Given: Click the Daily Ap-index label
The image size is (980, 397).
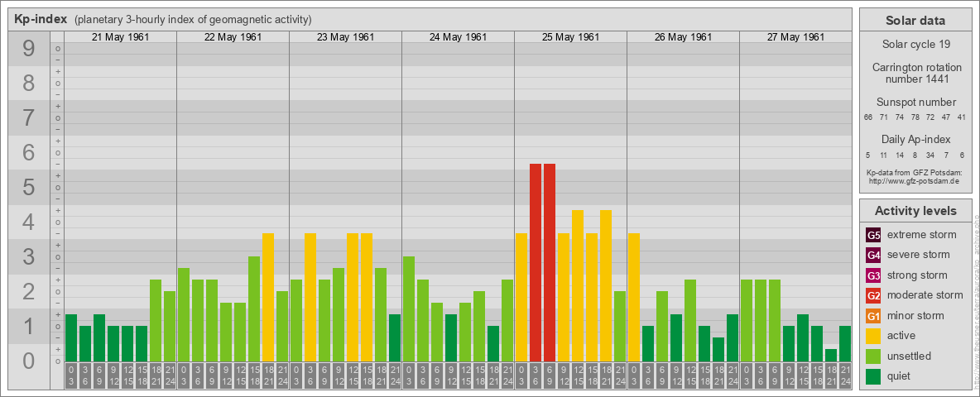Looking at the screenshot, I should tap(915, 139).
